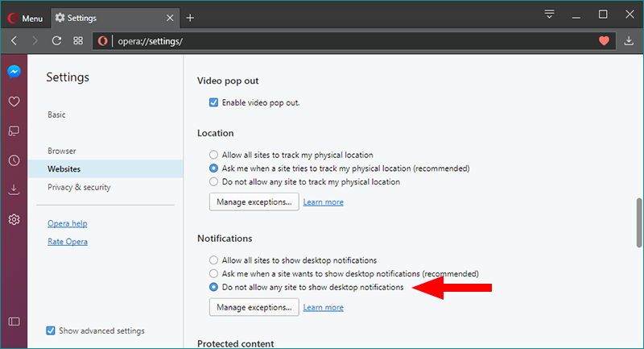Focus the address bar showing opera://settings/
Image resolution: width=644 pixels, height=349 pixels.
355,41
